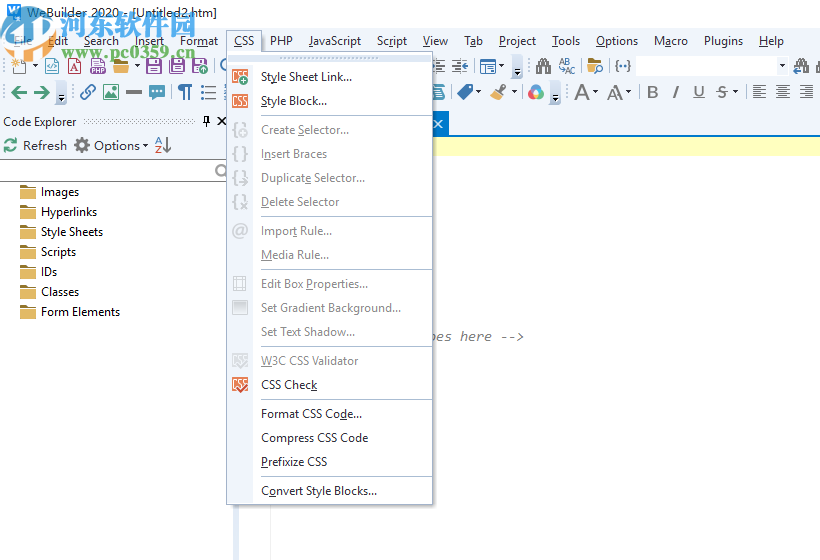Click the Italic I icon
The image size is (820, 560).
click(676, 92)
